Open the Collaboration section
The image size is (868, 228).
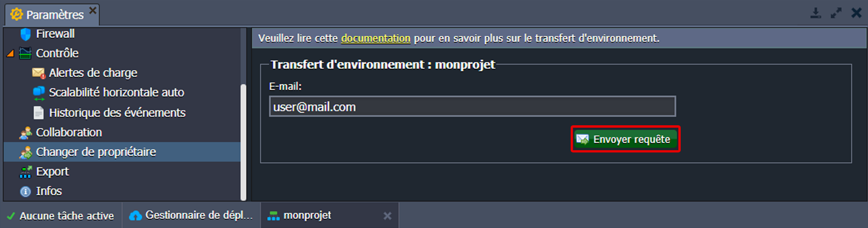tap(68, 133)
